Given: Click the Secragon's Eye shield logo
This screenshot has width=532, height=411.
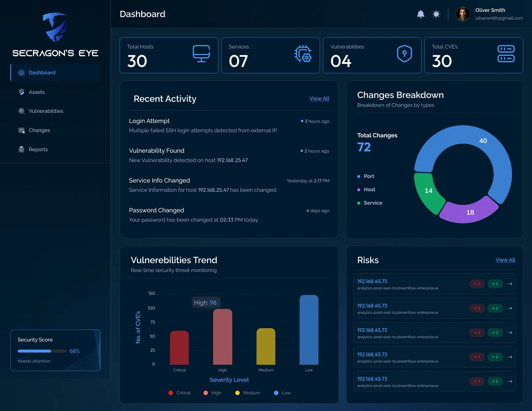Looking at the screenshot, I should click(55, 27).
